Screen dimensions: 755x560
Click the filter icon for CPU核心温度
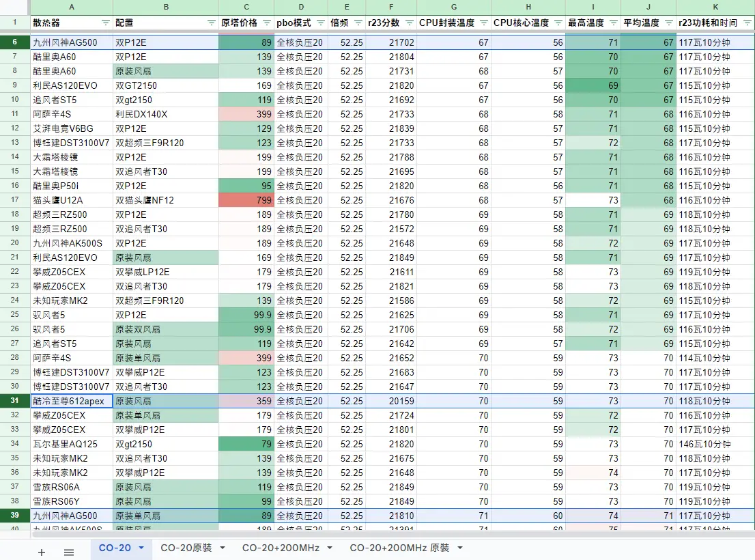(557, 23)
